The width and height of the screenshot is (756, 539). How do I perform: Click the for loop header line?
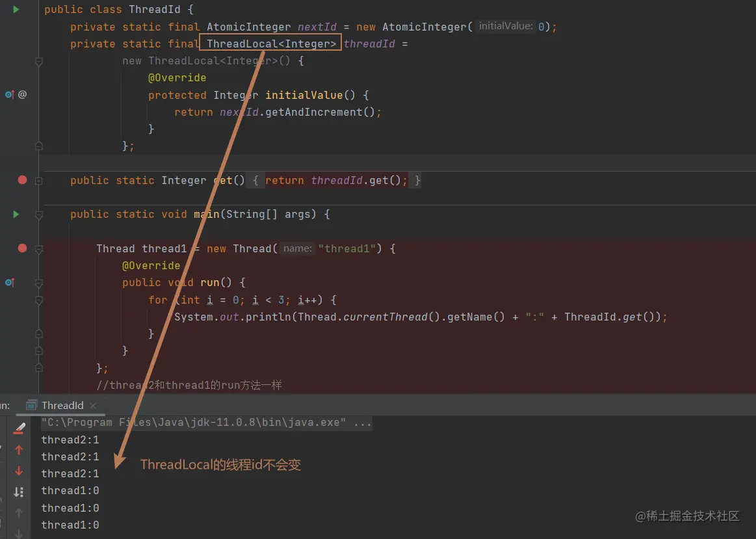[x=242, y=300]
